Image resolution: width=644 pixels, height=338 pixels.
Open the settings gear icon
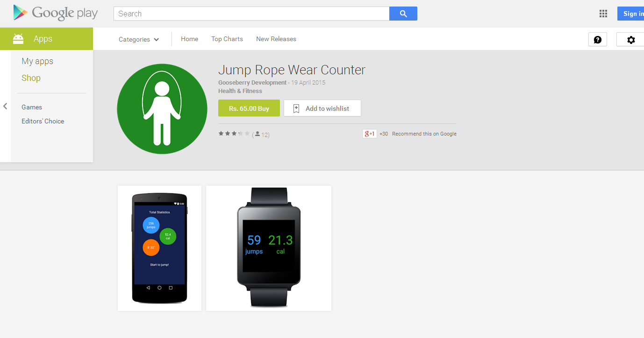[630, 40]
